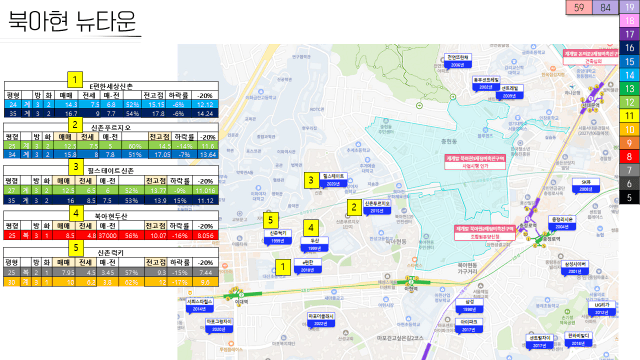Click the 충정리시온 2004년 map marker
640x360 pixels.
click(x=562, y=223)
